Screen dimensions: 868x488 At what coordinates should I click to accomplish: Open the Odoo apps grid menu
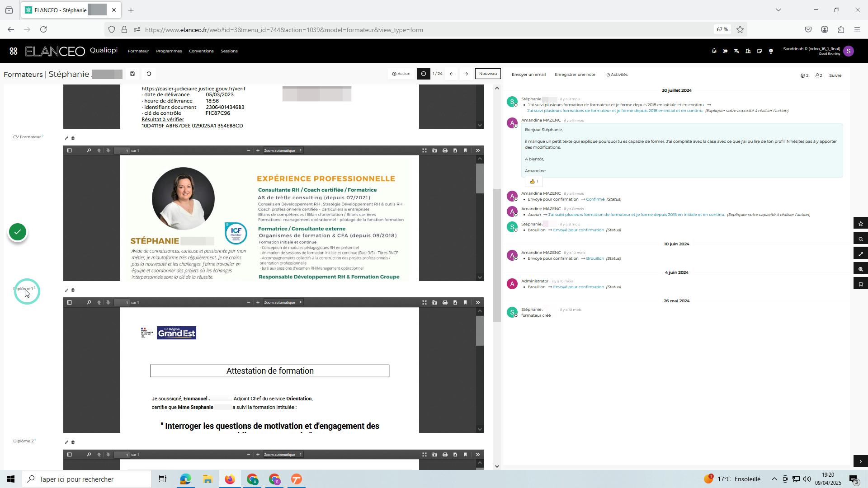[x=14, y=51]
